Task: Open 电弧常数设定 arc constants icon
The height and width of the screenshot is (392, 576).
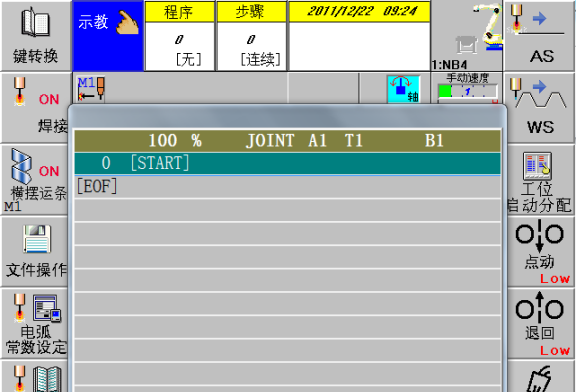Action: [35, 324]
